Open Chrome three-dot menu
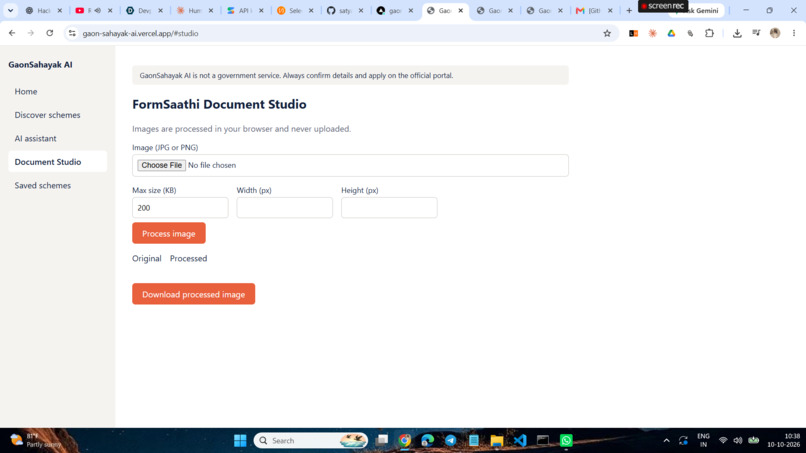The height and width of the screenshot is (453, 806). [794, 33]
